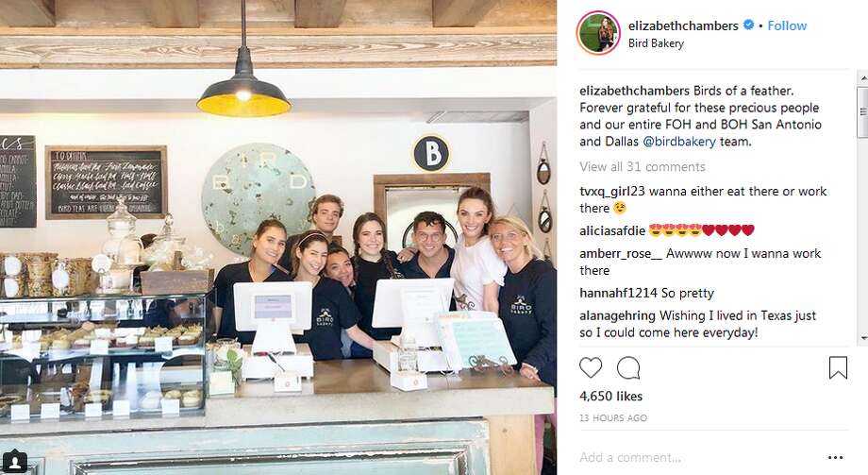This screenshot has width=868, height=475.
Task: Open the Bird Bakery location link
Action: click(x=656, y=43)
